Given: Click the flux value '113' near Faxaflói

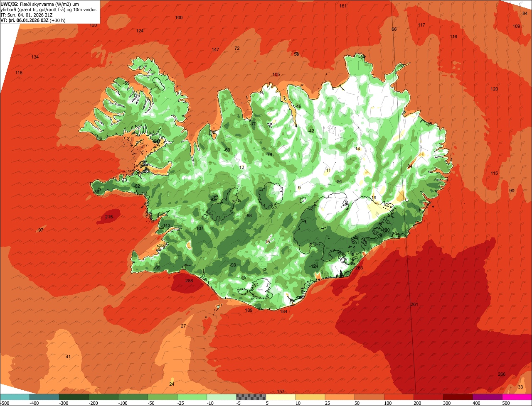Looking at the screenshot, I should [167, 226].
